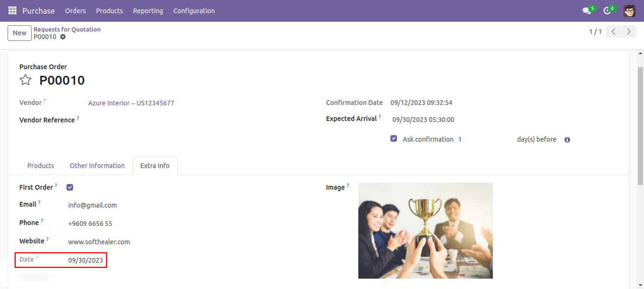Click the P00010 order title
The width and height of the screenshot is (644, 289).
62,80
